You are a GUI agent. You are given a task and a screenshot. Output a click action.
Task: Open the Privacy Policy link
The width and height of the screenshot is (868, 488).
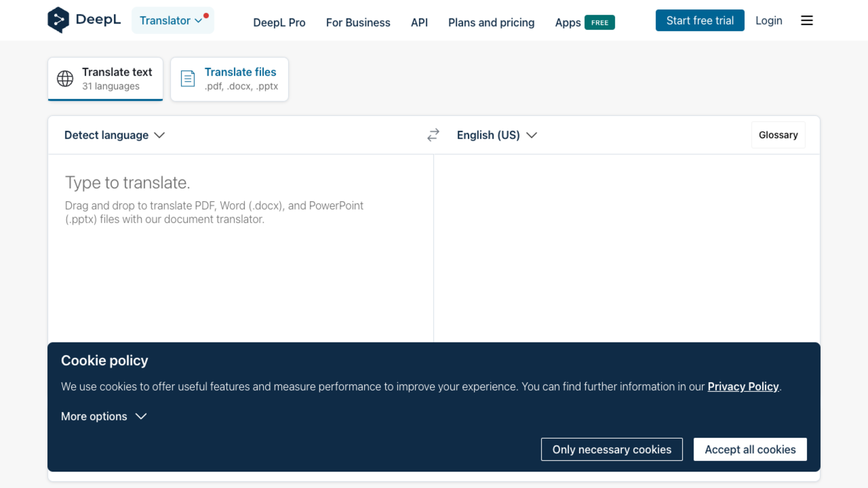click(x=743, y=386)
